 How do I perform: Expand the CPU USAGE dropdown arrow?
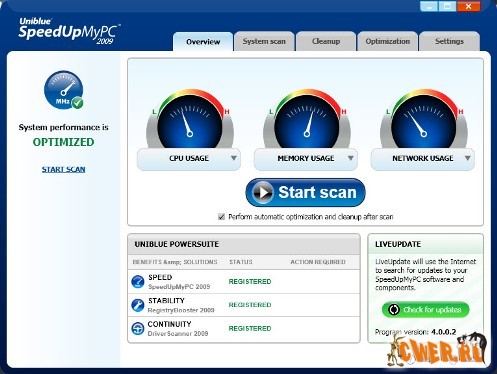point(234,158)
